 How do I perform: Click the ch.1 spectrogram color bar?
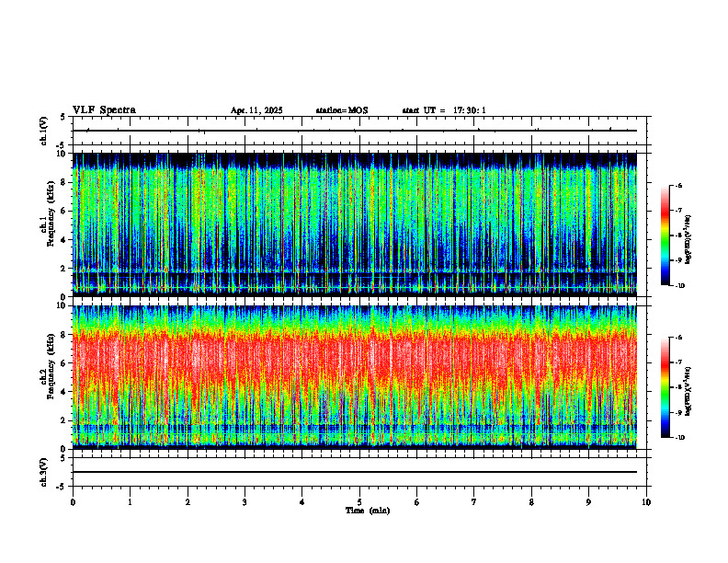pyautogui.click(x=665, y=236)
